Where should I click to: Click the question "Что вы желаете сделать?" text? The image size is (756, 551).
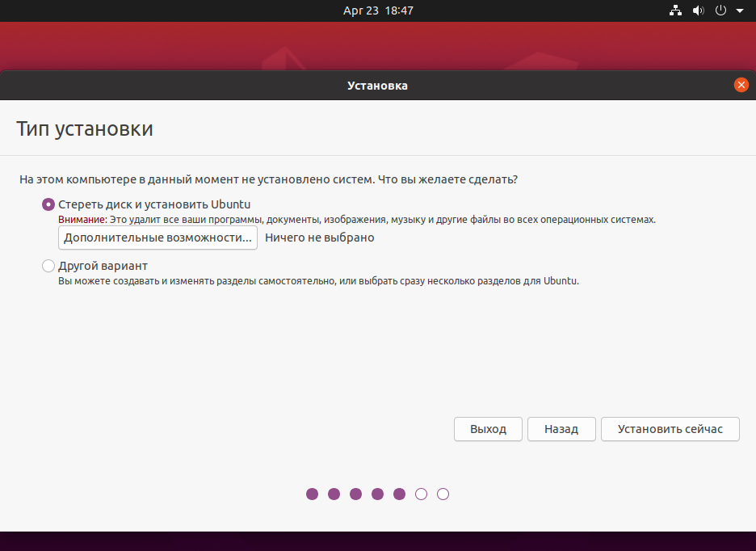(x=448, y=179)
